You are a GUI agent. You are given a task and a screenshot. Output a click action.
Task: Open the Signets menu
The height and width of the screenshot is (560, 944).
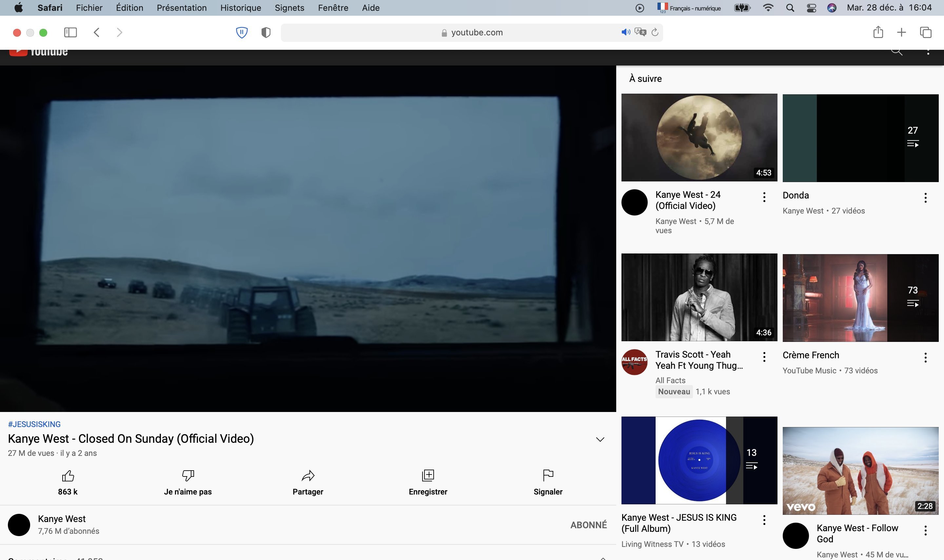coord(289,8)
